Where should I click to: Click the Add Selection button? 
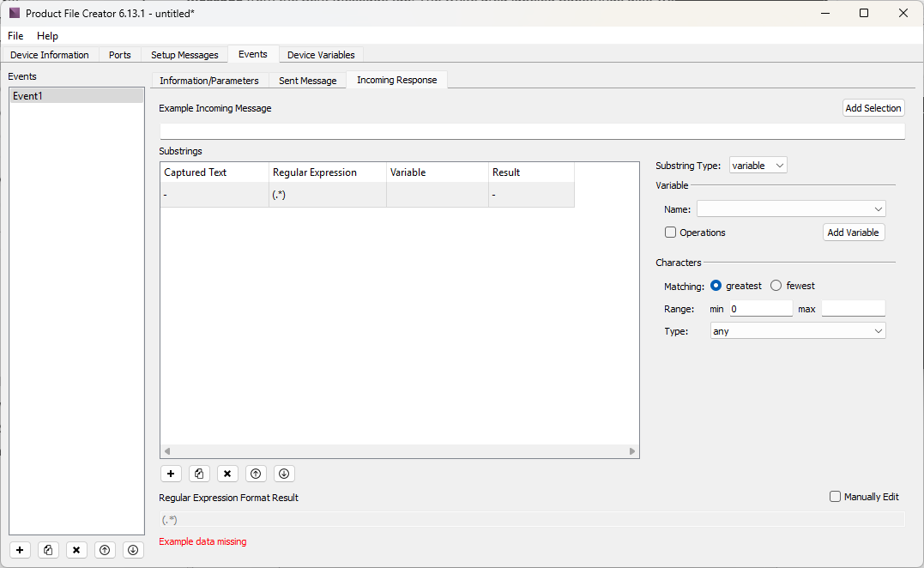(x=873, y=108)
